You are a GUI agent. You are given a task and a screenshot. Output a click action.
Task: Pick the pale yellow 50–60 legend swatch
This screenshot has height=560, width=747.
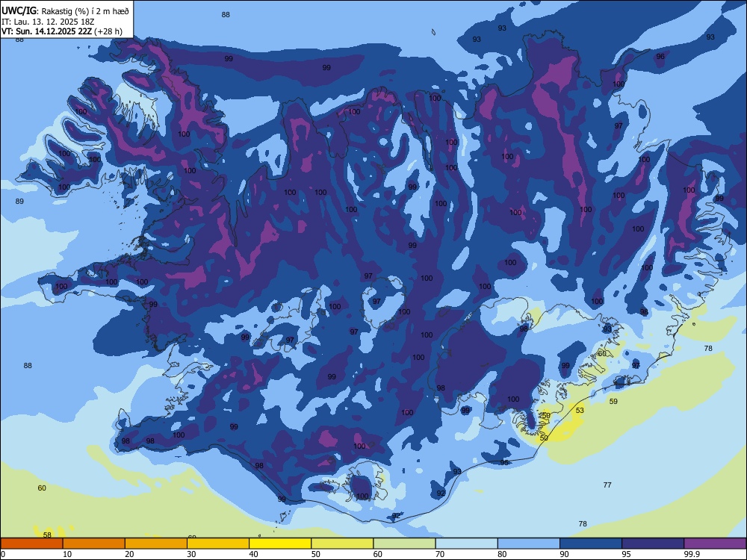[342, 544]
